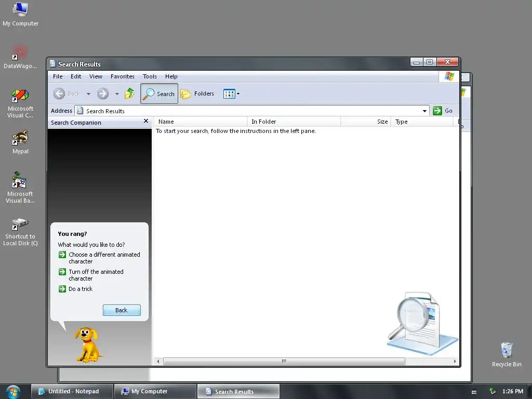Minimize the Search Results window
Viewport: 532px width, 399px height.
417,62
